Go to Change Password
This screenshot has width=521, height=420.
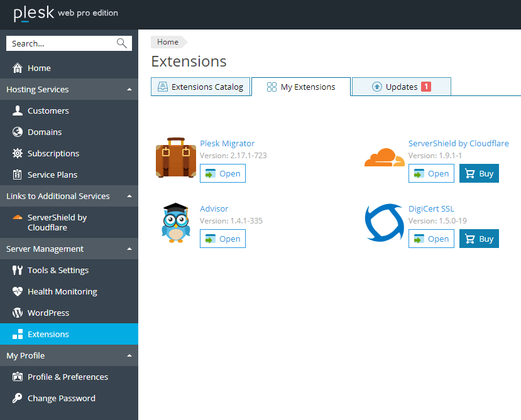pyautogui.click(x=61, y=398)
